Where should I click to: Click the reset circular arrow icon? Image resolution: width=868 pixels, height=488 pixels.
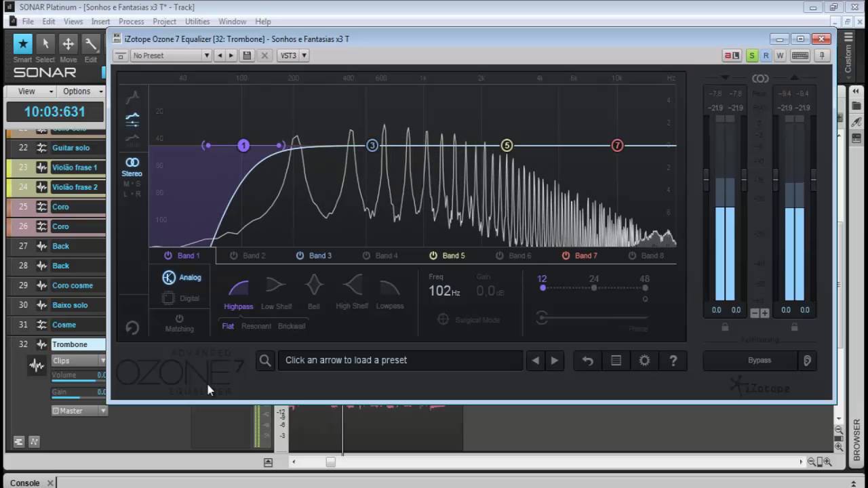click(x=132, y=328)
